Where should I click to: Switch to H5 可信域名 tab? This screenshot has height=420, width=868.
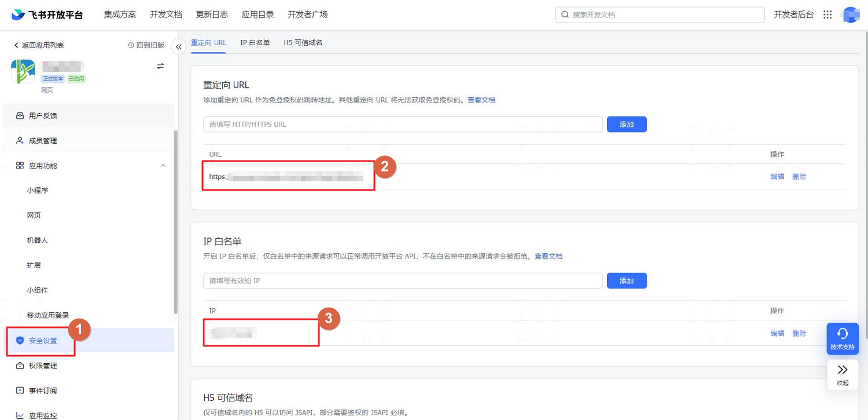tap(303, 43)
